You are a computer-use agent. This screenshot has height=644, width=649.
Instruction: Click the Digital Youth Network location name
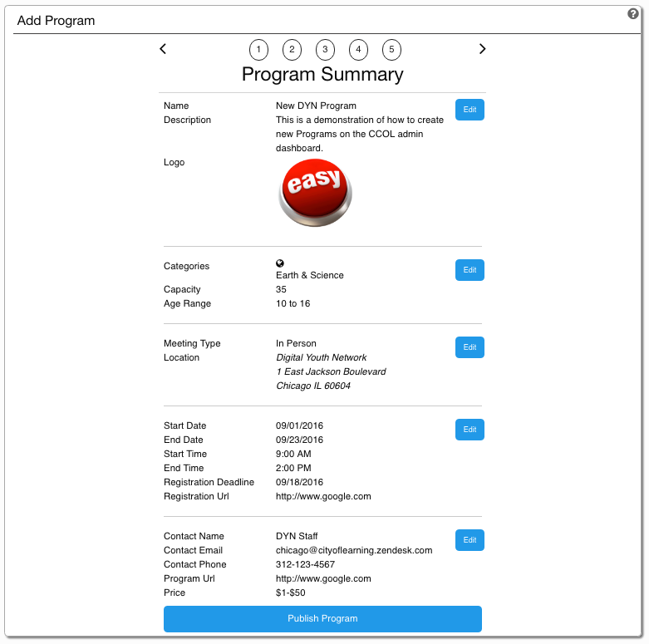pos(322,357)
